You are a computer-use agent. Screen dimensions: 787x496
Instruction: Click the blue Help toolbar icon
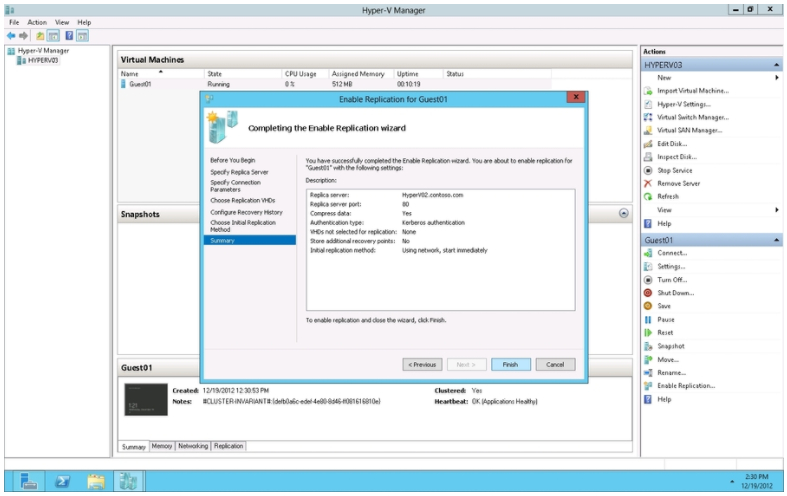(x=69, y=36)
